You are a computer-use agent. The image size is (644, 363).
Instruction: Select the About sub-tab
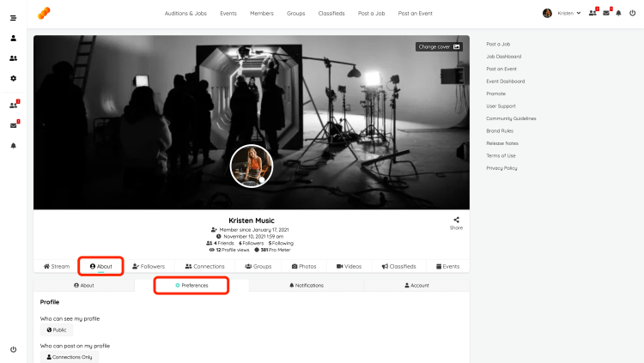click(x=84, y=286)
